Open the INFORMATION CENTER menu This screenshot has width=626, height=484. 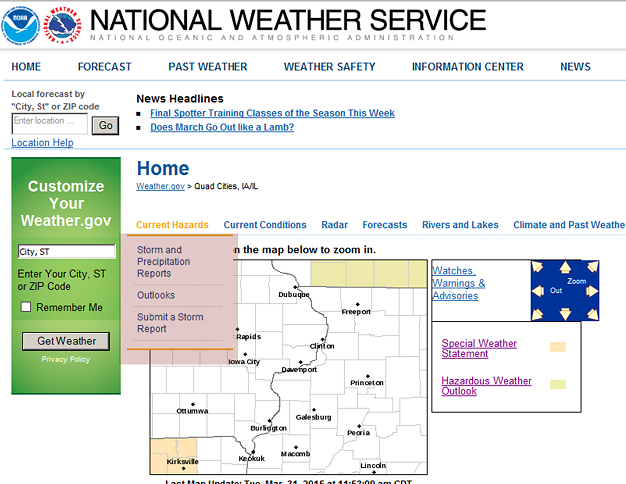[468, 67]
